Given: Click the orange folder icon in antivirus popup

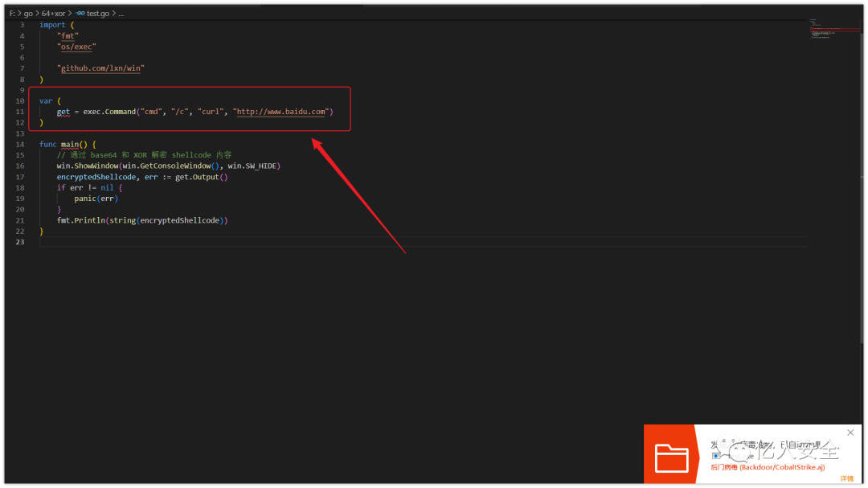Looking at the screenshot, I should (671, 457).
